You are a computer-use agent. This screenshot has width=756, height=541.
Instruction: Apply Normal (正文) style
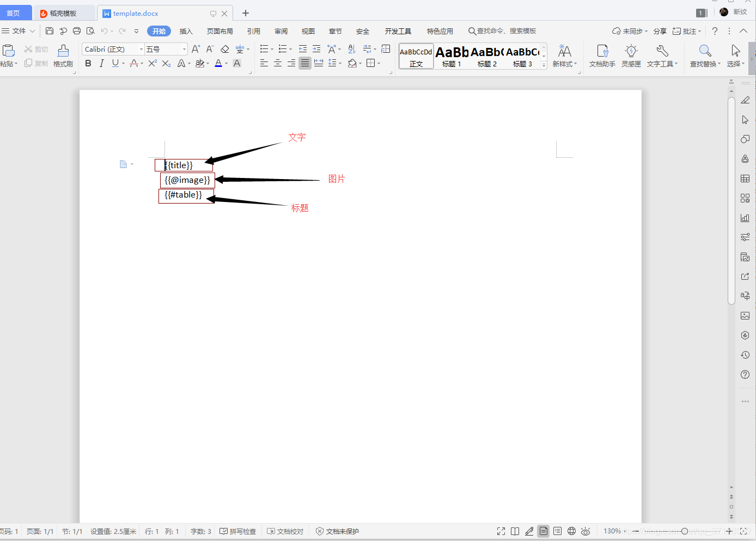click(416, 56)
